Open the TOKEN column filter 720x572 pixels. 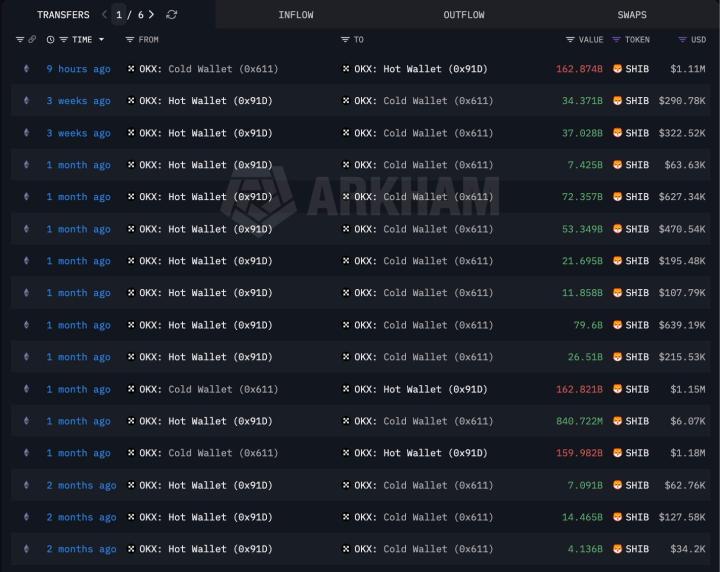(x=616, y=40)
